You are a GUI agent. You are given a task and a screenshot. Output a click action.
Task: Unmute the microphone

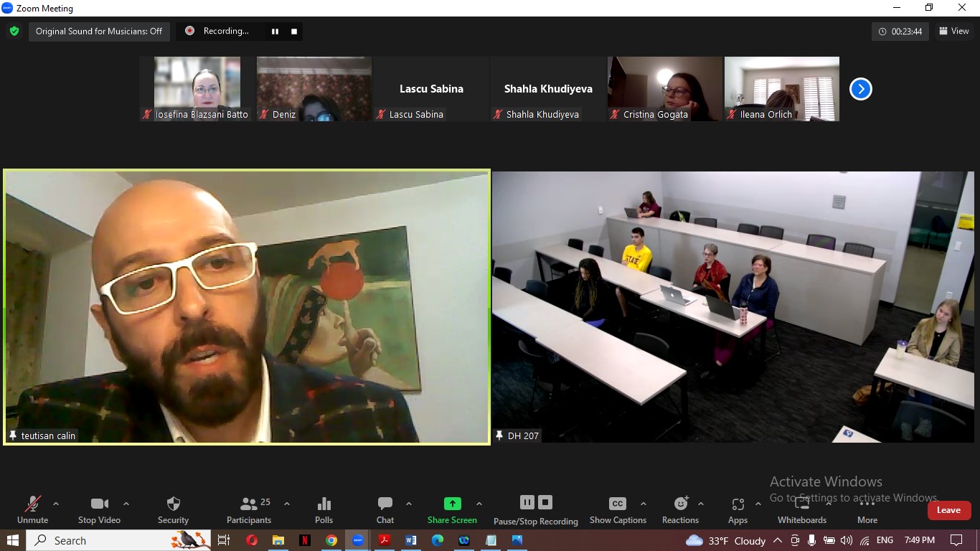click(x=32, y=509)
